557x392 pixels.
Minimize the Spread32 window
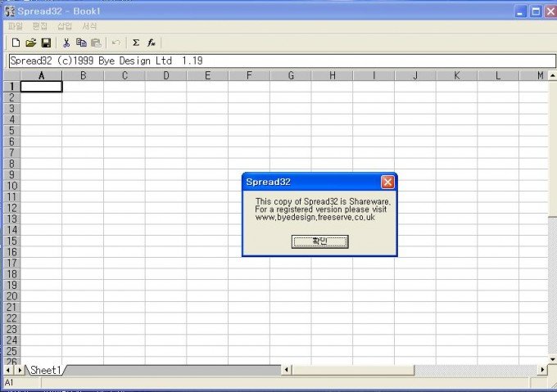pos(520,11)
